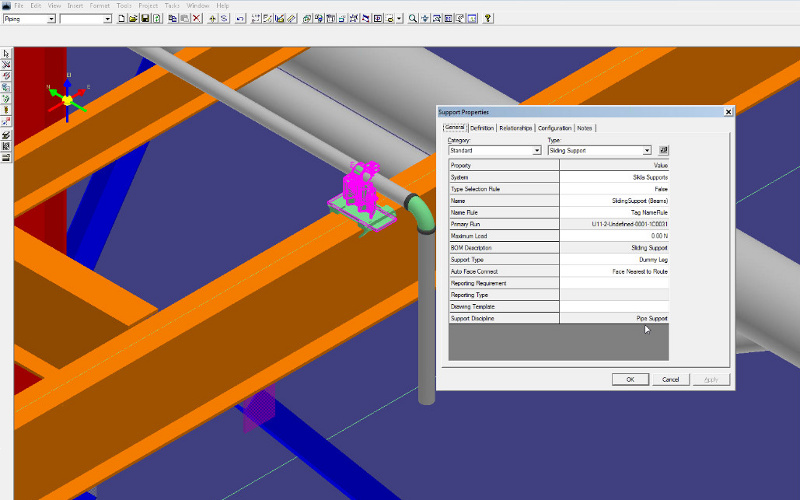Viewport: 800px width, 500px height.
Task: Click the Undo arrow toolbar icon
Action: point(240,18)
